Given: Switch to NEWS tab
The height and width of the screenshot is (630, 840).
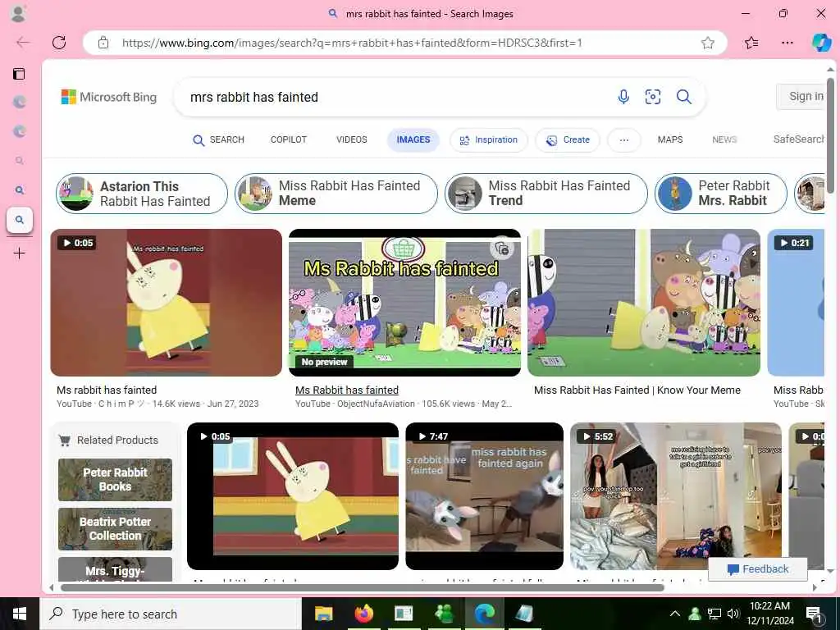Looking at the screenshot, I should [724, 139].
